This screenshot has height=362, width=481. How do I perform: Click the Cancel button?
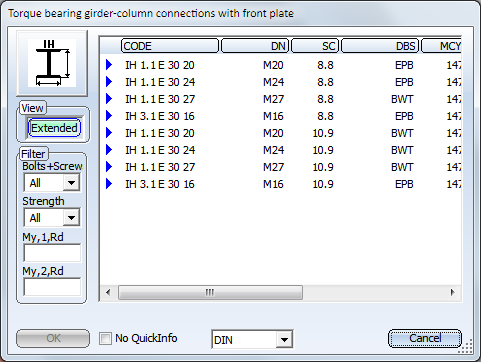point(425,338)
